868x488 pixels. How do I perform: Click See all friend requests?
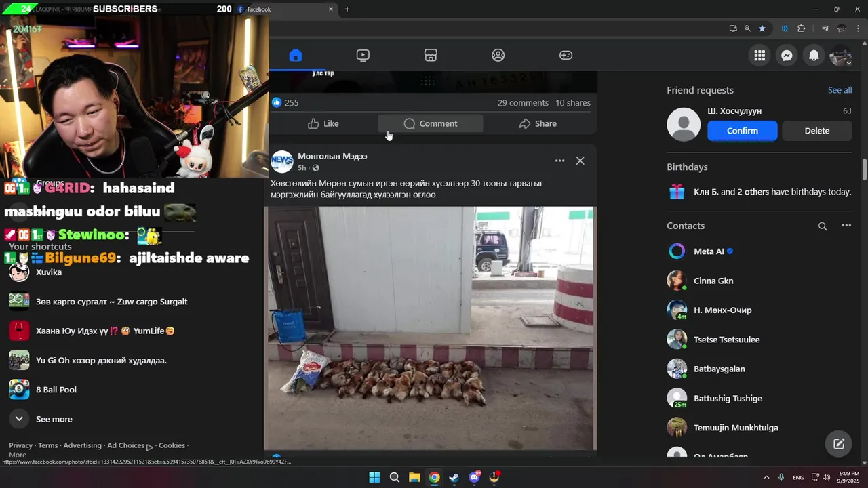840,90
